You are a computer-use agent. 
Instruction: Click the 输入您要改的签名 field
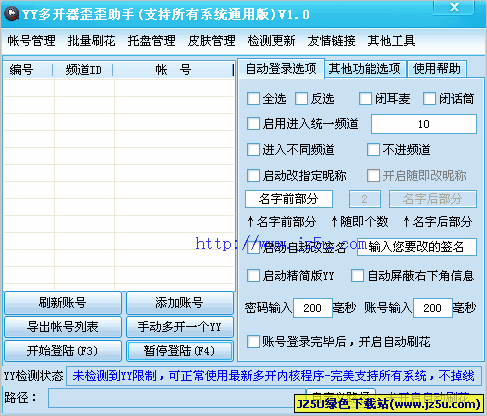[417, 247]
